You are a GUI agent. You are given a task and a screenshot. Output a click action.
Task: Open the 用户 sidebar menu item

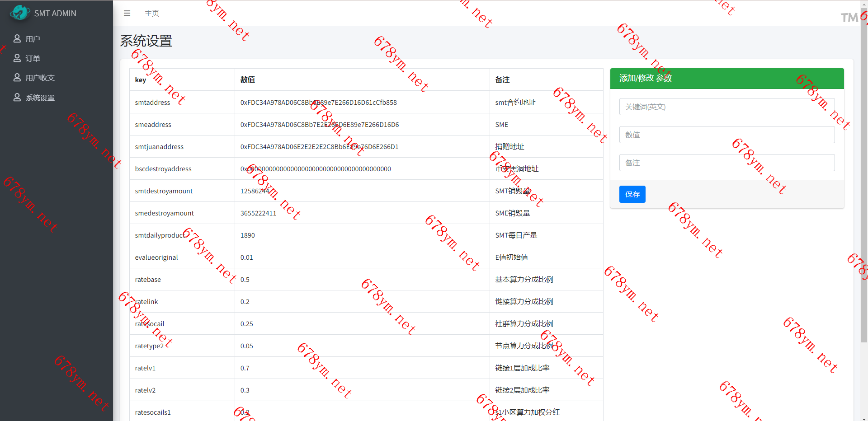[33, 39]
